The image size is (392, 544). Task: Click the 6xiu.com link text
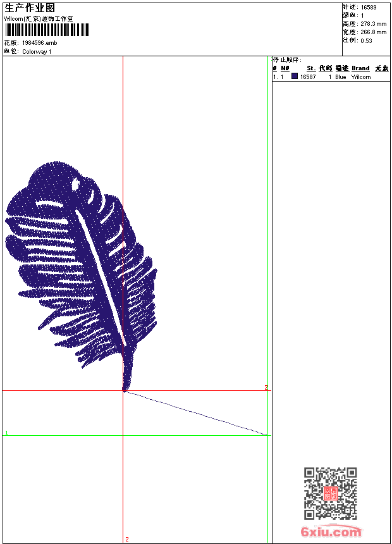331,531
